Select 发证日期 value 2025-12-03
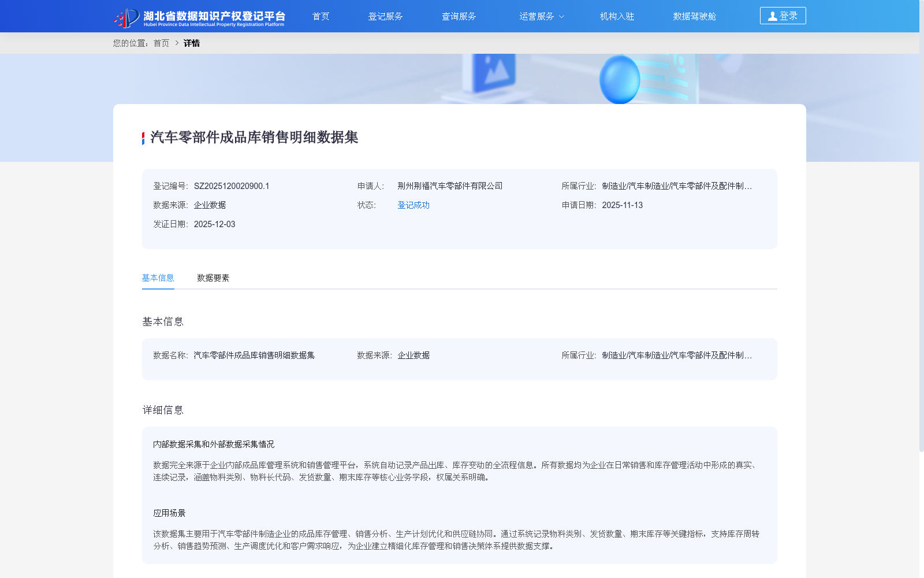The height and width of the screenshot is (578, 924). click(x=214, y=224)
